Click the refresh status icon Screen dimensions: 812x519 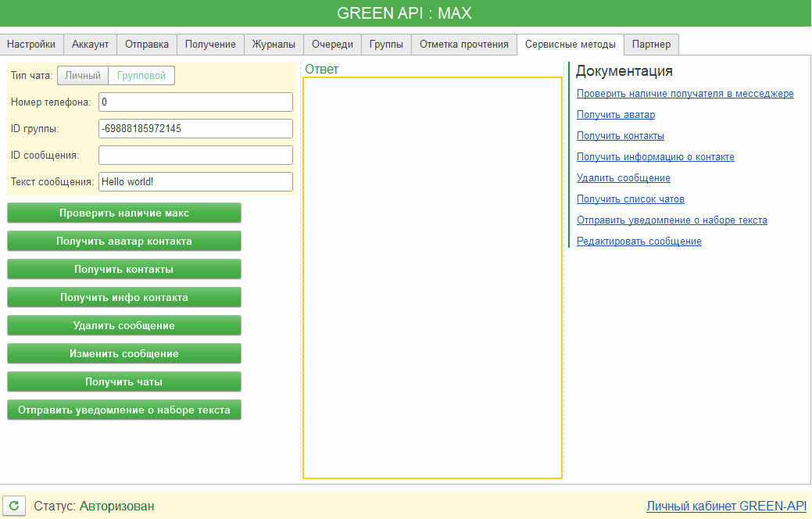click(15, 506)
